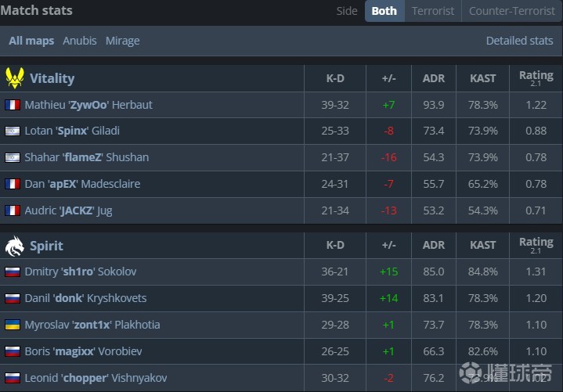Click Spirit's ADR column header
The height and width of the screenshot is (392, 563).
click(434, 246)
